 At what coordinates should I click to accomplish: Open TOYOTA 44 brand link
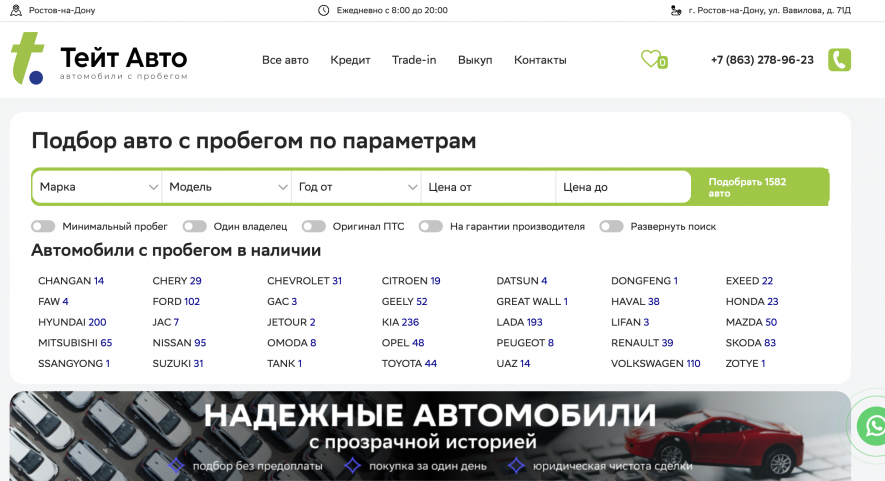[409, 364]
